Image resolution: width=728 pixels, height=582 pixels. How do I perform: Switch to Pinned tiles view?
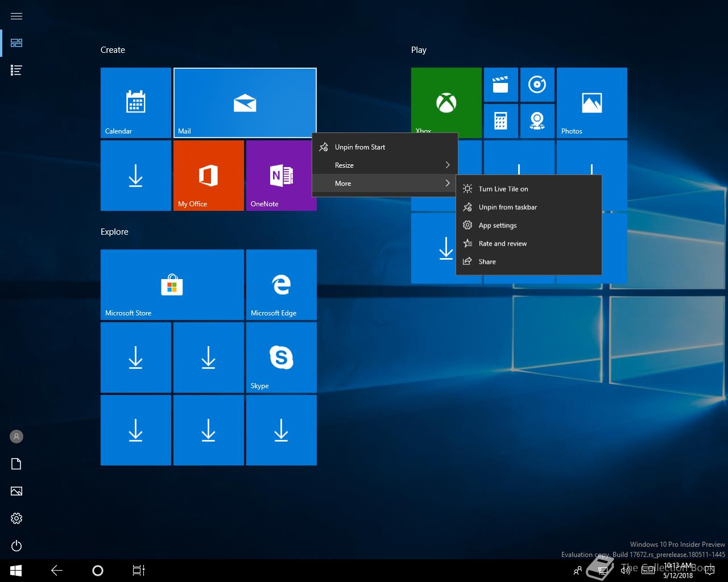click(16, 43)
